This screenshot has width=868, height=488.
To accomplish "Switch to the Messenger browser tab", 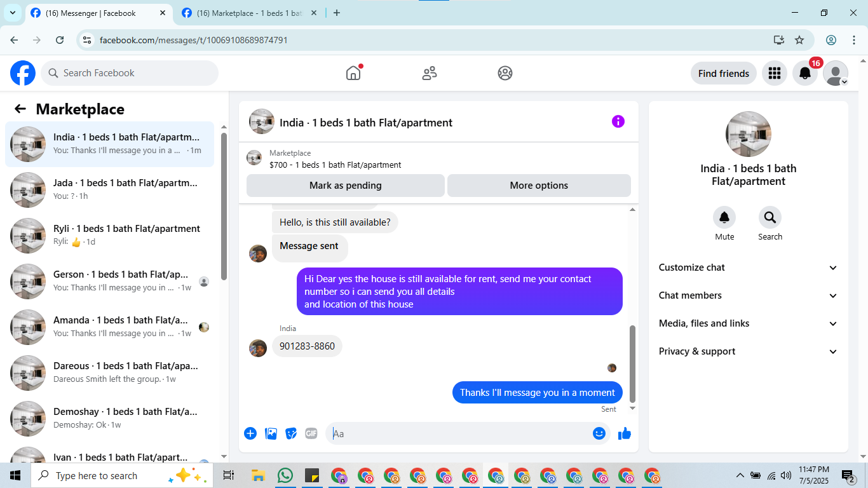I will click(98, 13).
